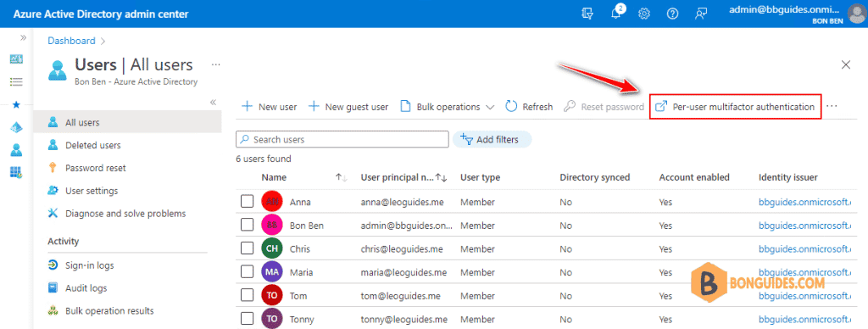This screenshot has width=868, height=329.
Task: Click identity issuer link in Chris's row
Action: pos(805,248)
